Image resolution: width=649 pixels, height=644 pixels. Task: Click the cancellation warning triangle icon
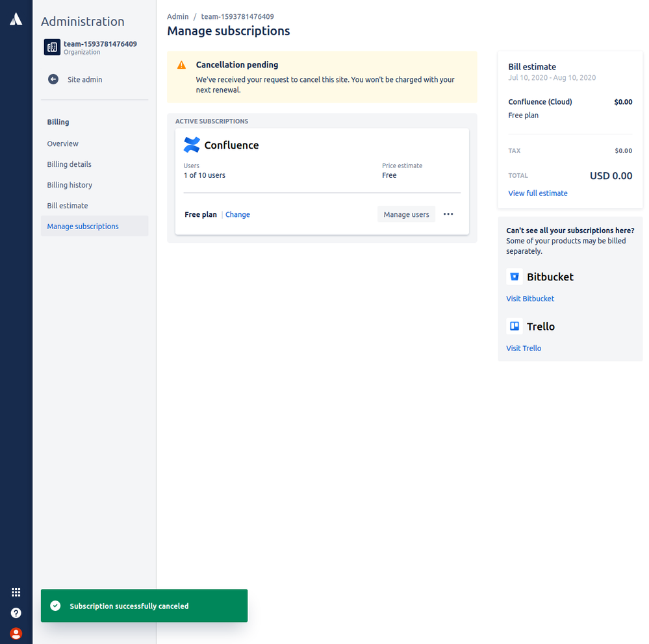(x=181, y=65)
